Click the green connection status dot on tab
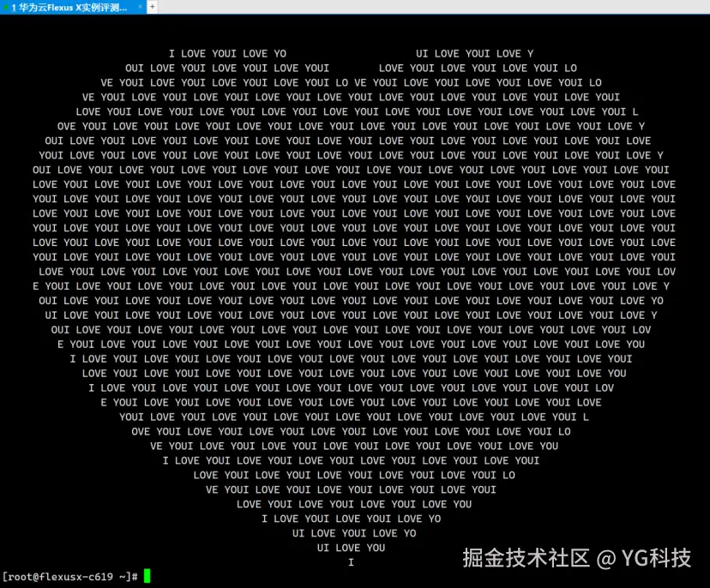Viewport: 710px width, 588px height. 5,8
